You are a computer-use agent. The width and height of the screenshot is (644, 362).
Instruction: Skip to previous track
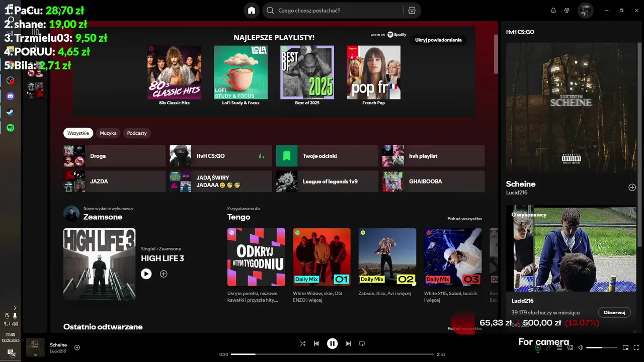(316, 344)
